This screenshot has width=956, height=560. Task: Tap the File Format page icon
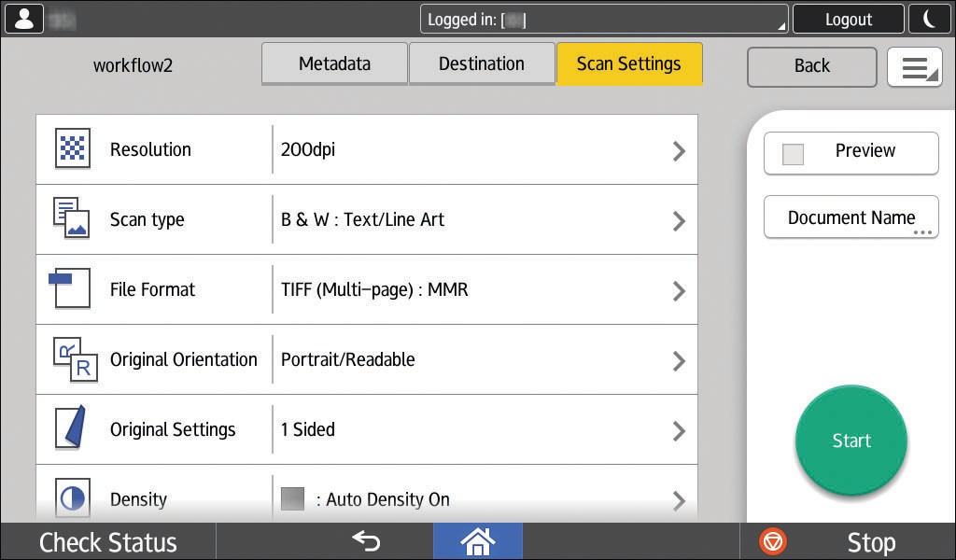click(73, 288)
